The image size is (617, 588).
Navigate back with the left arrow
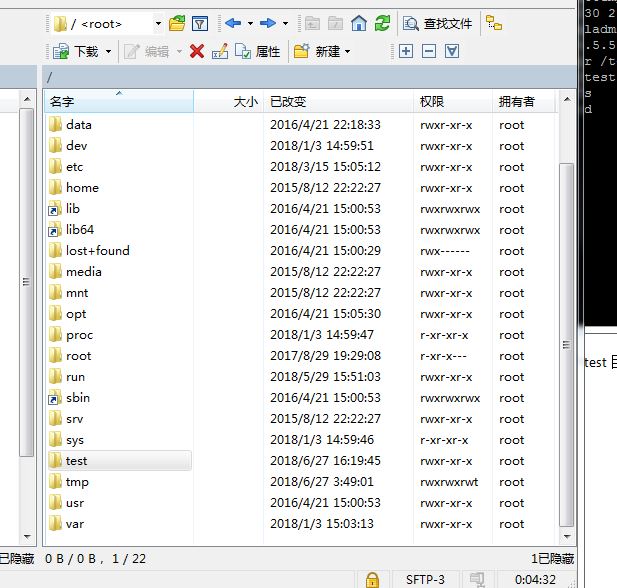coord(233,23)
